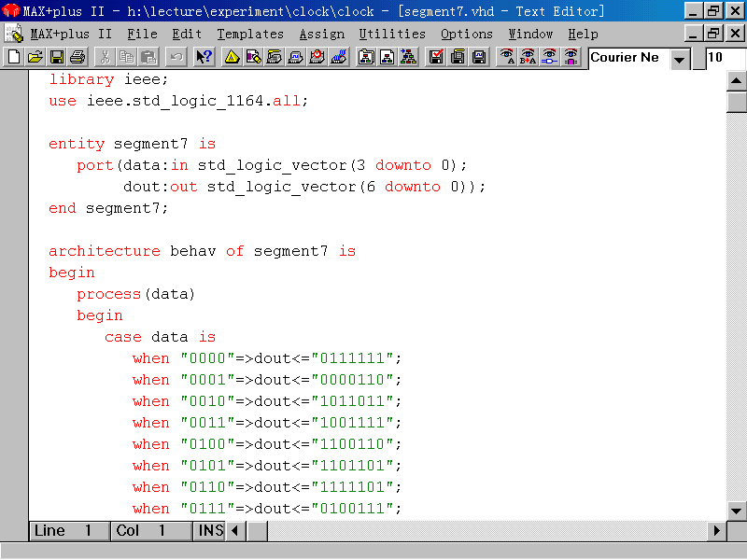The width and height of the screenshot is (747, 560).
Task: Click the Line 1 status field
Action: pos(69,530)
